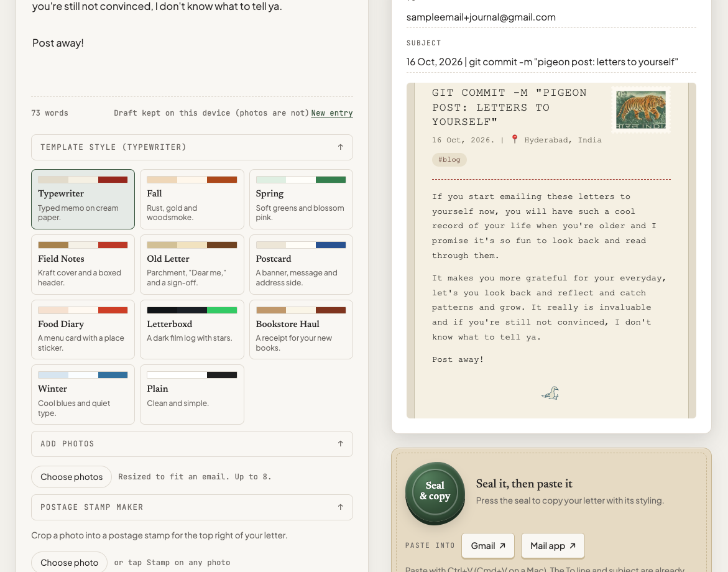The height and width of the screenshot is (572, 728).
Task: Click the red location pin icon
Action: [514, 139]
